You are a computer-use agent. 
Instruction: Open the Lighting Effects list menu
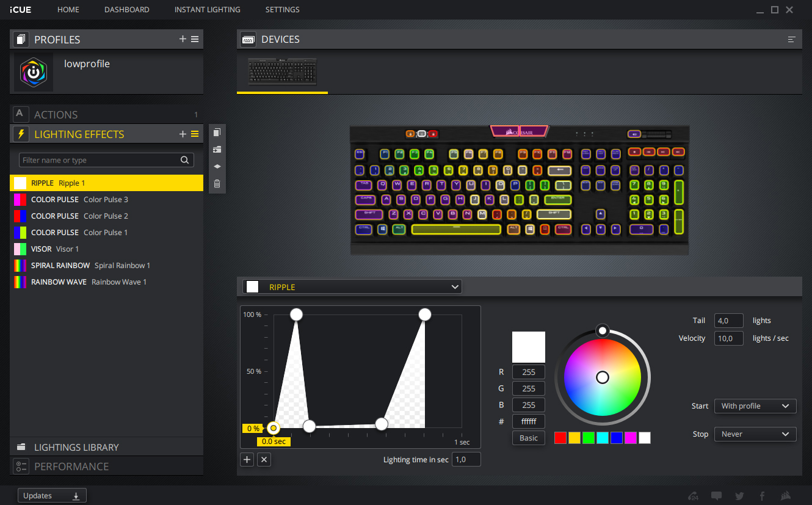pos(195,134)
